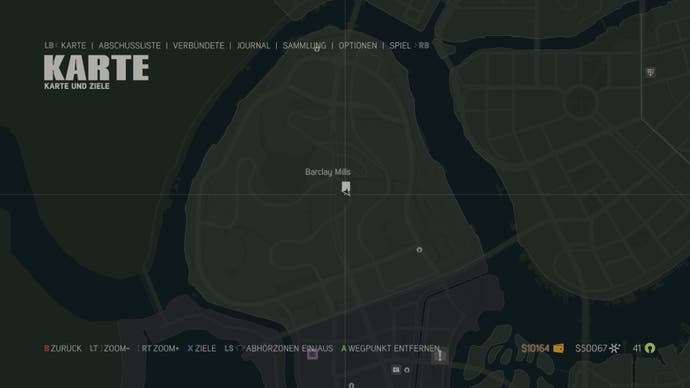Click the small circle marker southeast of Barclay Mills
The height and width of the screenshot is (388, 690).
click(419, 250)
